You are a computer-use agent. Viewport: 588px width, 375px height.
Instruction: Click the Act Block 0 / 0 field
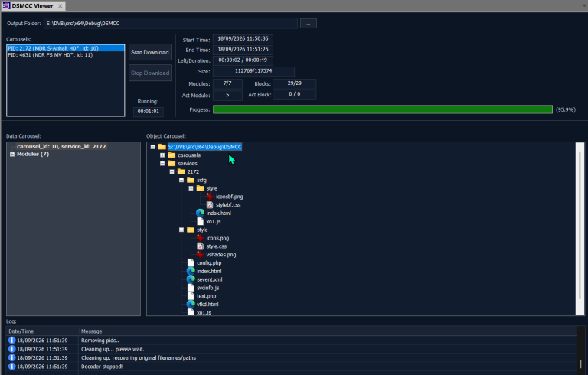(294, 94)
